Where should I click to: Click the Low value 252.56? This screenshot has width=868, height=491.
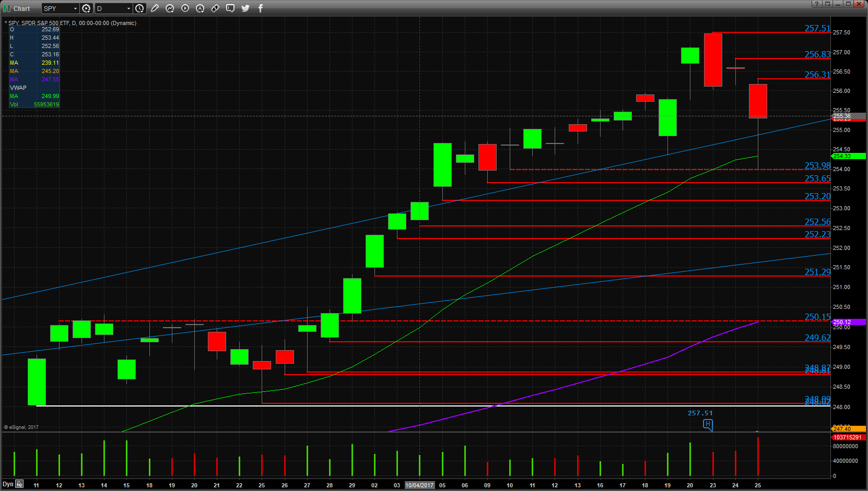point(50,46)
